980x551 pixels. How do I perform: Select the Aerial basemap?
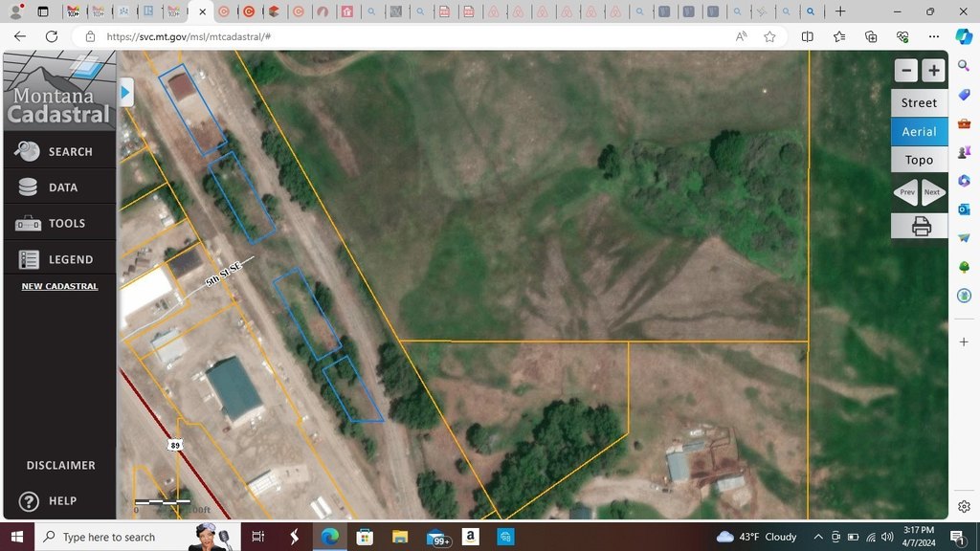click(x=919, y=132)
